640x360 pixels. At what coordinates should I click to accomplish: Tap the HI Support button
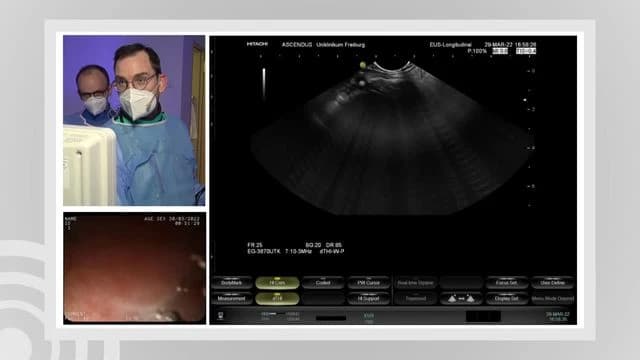369,298
